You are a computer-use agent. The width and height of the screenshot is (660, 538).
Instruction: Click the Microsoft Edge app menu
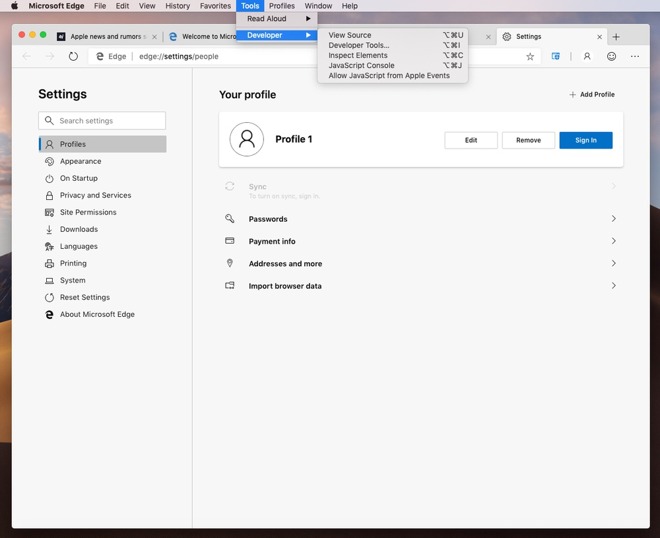56,6
